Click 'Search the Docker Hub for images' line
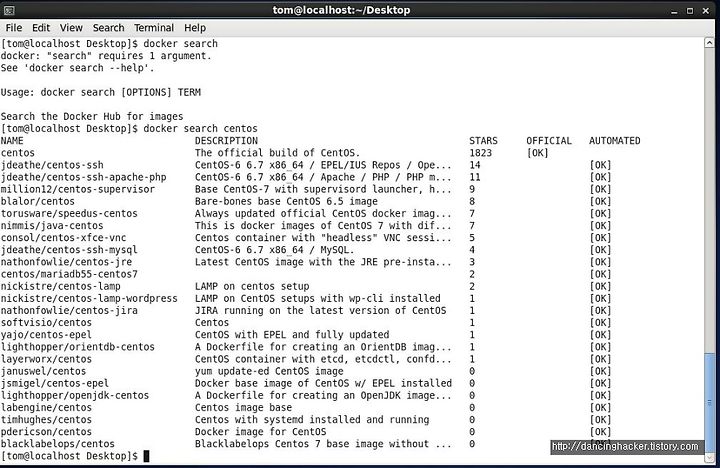 click(x=92, y=117)
